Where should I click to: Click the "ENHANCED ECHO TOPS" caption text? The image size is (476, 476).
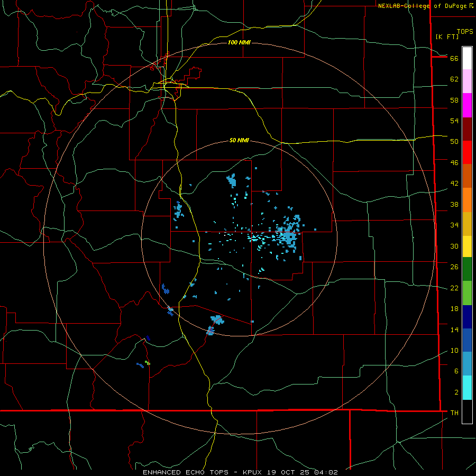point(186,472)
